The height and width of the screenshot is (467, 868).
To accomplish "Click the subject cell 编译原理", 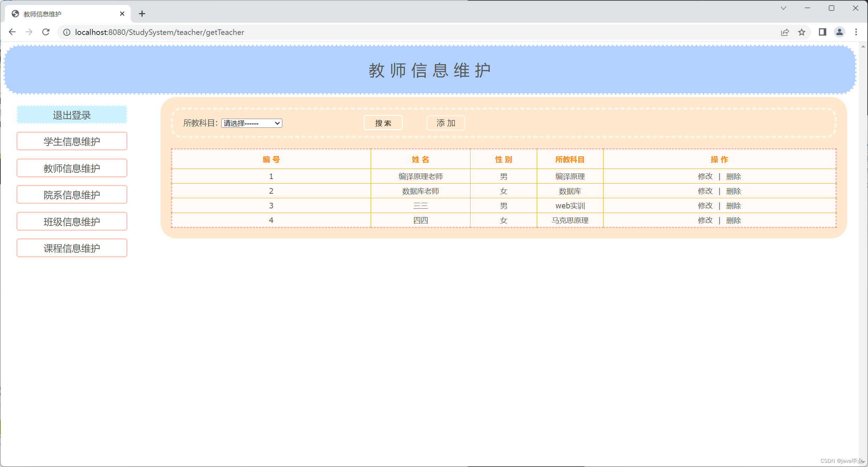I will pyautogui.click(x=570, y=177).
